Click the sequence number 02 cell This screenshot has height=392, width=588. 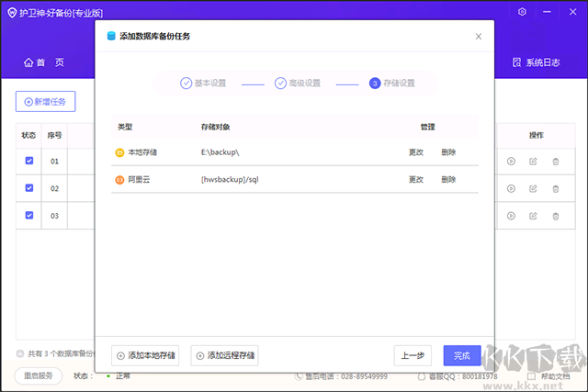coord(54,188)
